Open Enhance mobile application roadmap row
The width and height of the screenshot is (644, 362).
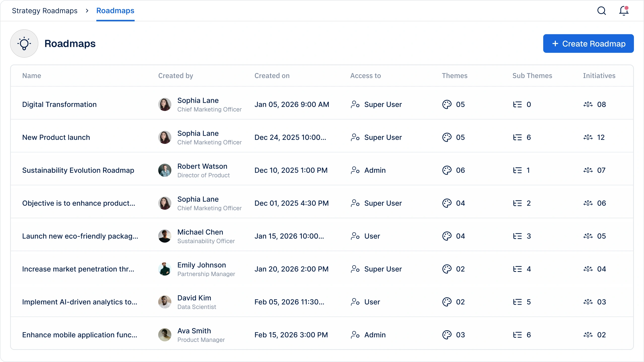click(x=80, y=335)
